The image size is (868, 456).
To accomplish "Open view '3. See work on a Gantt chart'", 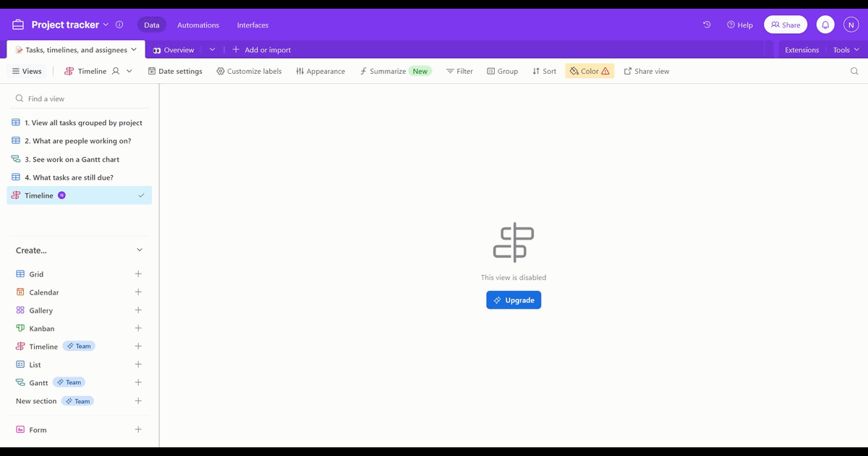I will (x=80, y=159).
